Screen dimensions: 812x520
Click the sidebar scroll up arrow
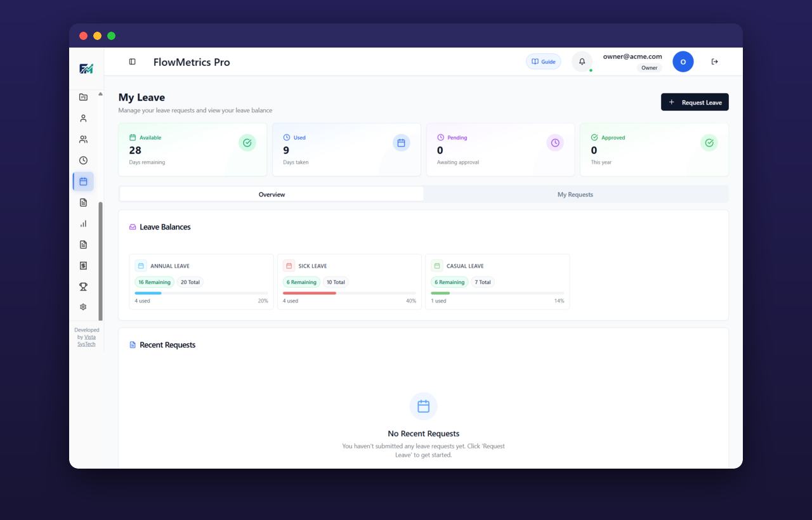point(100,94)
